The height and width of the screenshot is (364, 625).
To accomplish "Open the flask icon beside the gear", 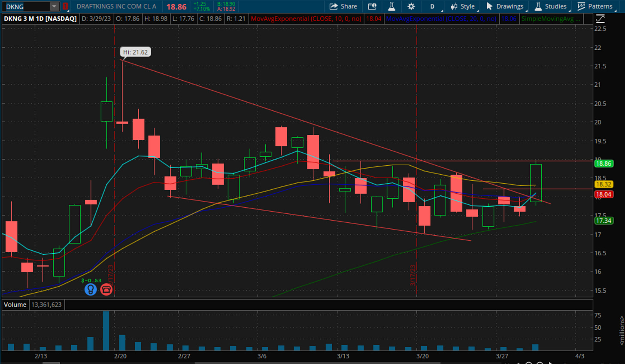I will (391, 6).
